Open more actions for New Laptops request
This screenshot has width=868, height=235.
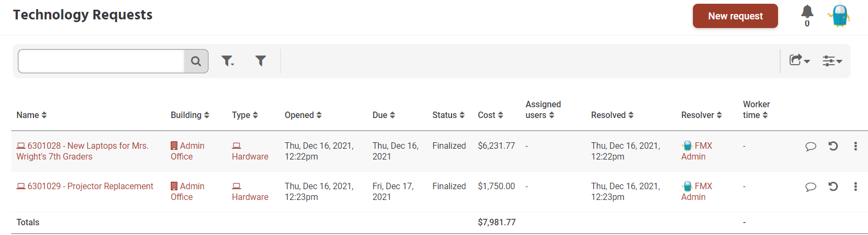[x=856, y=146]
